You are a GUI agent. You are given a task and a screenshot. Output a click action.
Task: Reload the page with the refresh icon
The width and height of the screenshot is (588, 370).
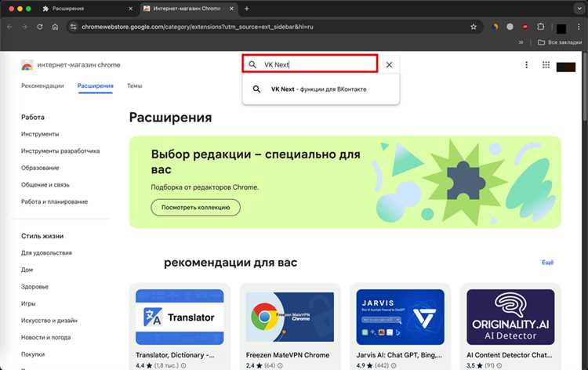[x=40, y=27]
